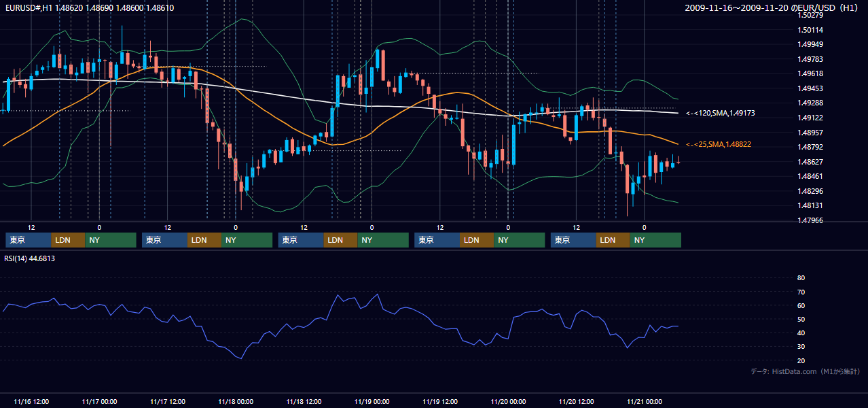
Task: Click the 11/17 12:00 time axis label
Action: [167, 401]
